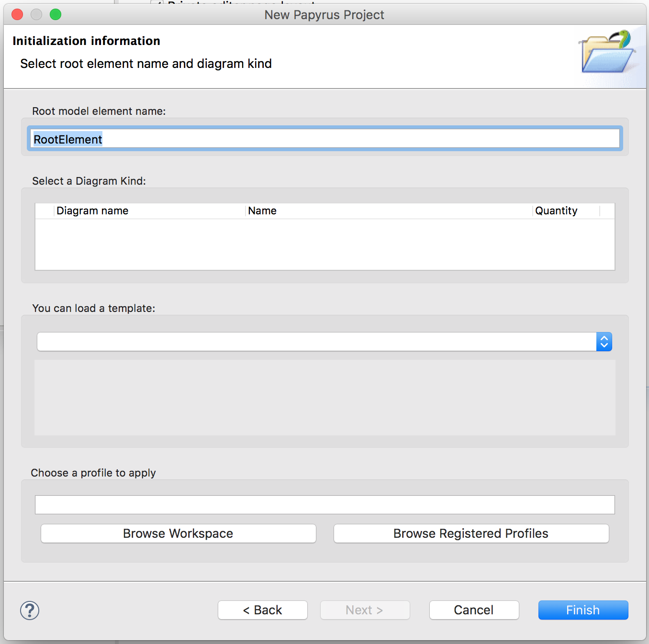Close the dialog with the red button
Image resolution: width=649 pixels, height=644 pixels.
click(17, 14)
